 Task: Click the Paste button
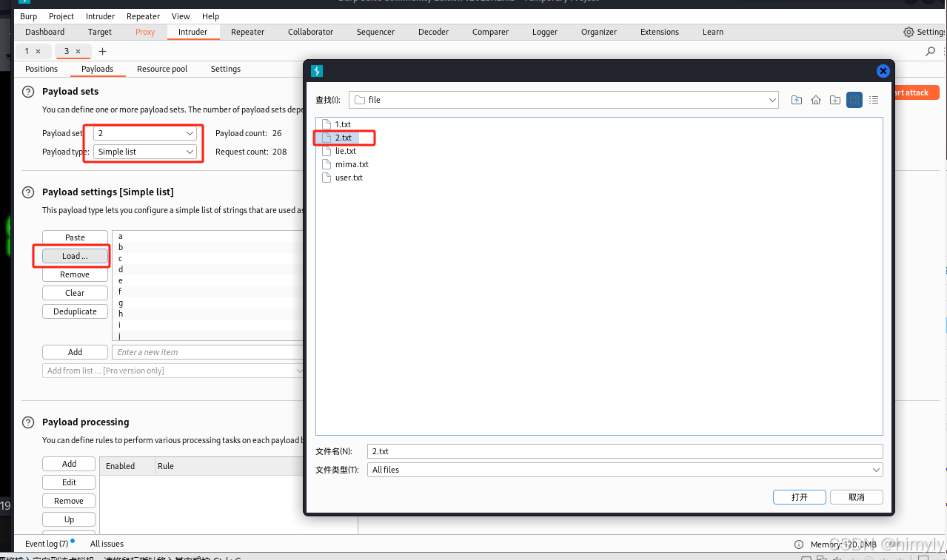tap(75, 237)
